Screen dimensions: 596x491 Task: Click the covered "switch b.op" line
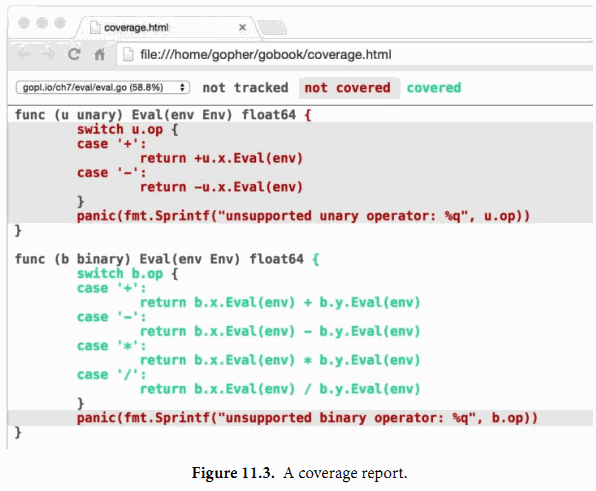pos(127,274)
